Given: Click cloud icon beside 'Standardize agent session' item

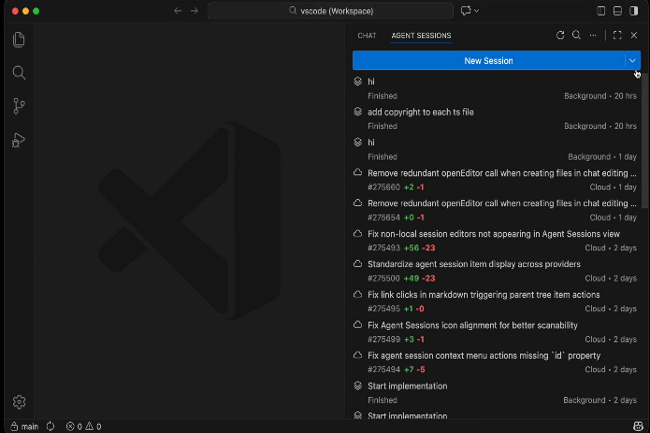Looking at the screenshot, I should (x=358, y=264).
